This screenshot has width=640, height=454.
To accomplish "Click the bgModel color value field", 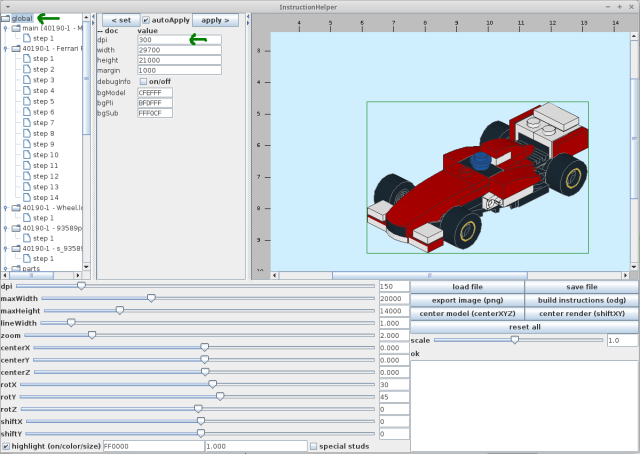I will pos(156,92).
